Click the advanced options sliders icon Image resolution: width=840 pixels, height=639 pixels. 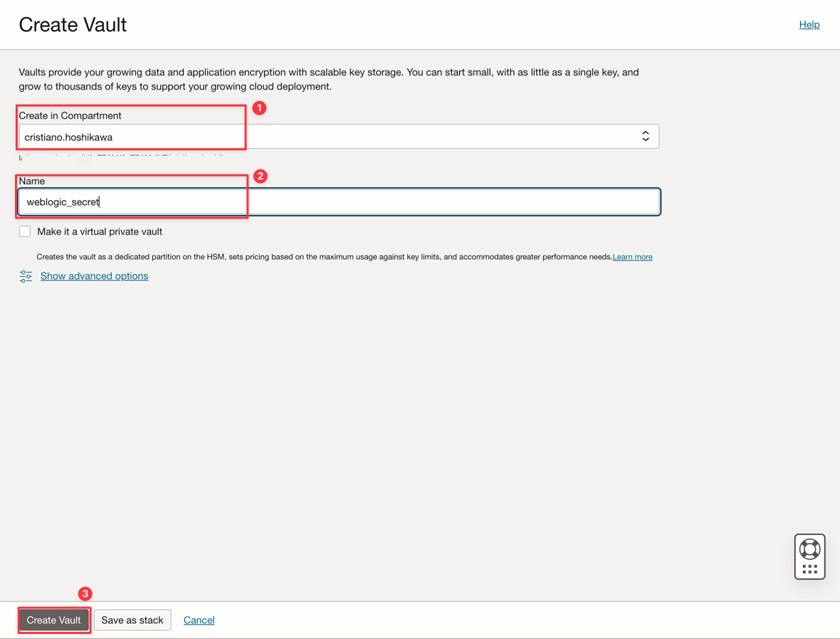click(26, 276)
